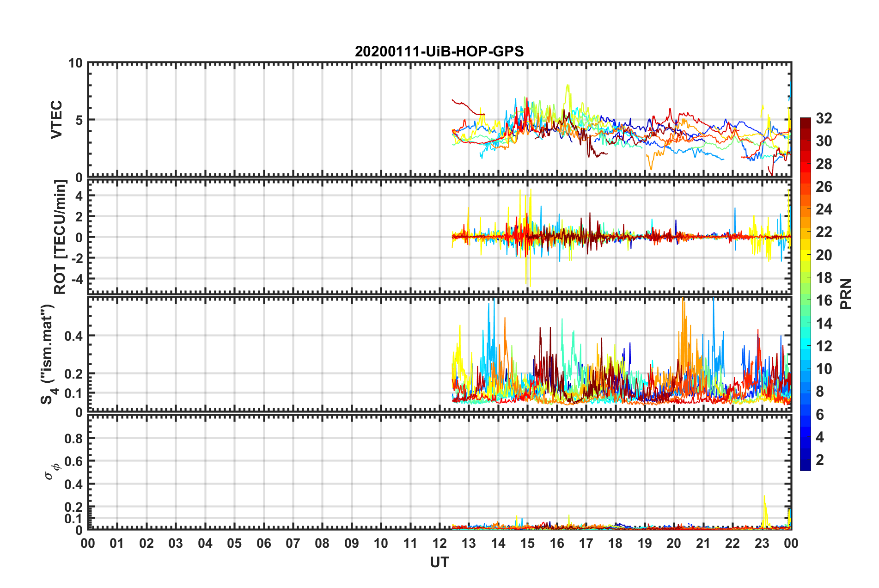Click ROT y-axis tick 4
Screen dimensions: 879x588
(x=79, y=196)
